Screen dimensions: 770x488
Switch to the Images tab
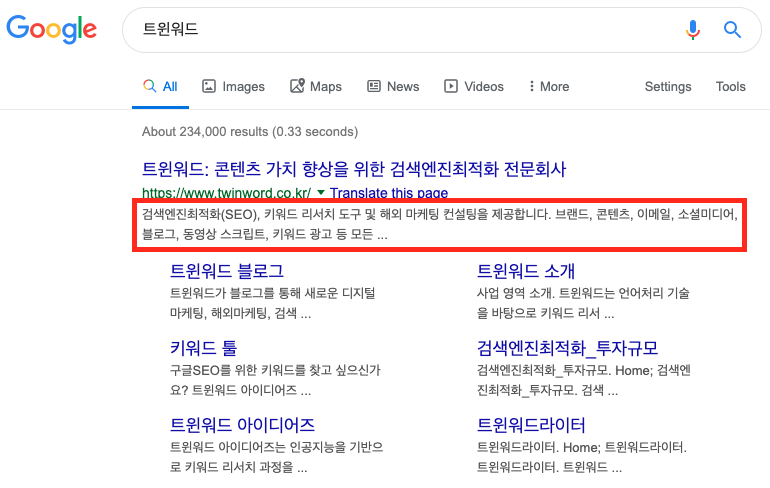click(233, 86)
